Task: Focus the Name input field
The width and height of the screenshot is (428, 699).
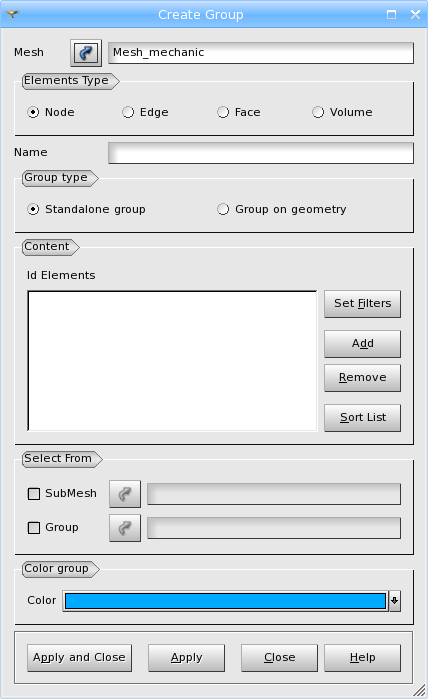Action: [x=261, y=153]
